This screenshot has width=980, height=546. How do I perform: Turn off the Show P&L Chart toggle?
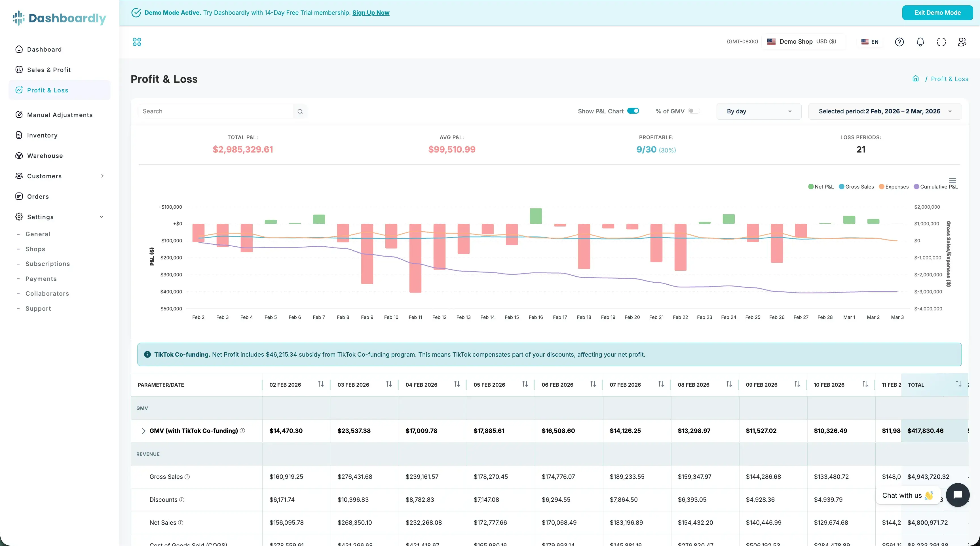[633, 111]
